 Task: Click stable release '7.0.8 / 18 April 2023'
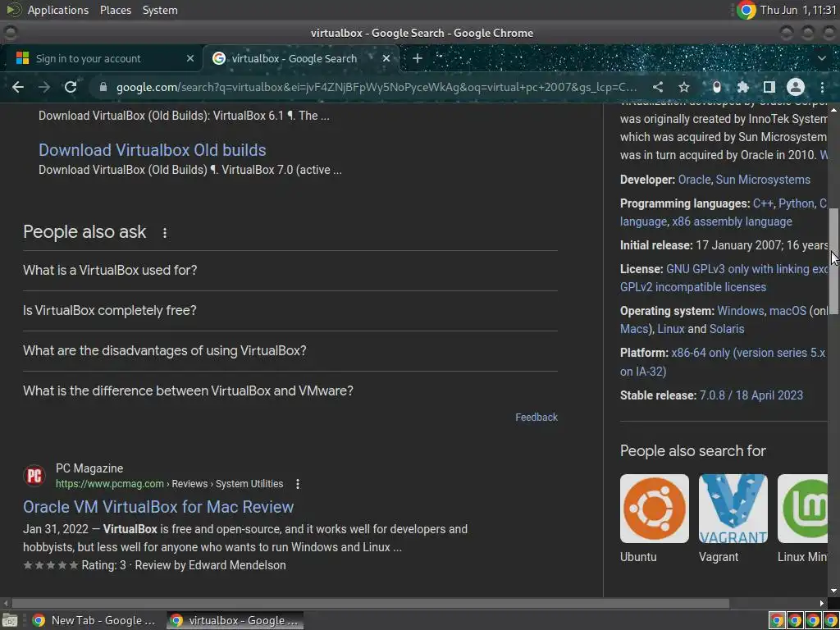751,395
